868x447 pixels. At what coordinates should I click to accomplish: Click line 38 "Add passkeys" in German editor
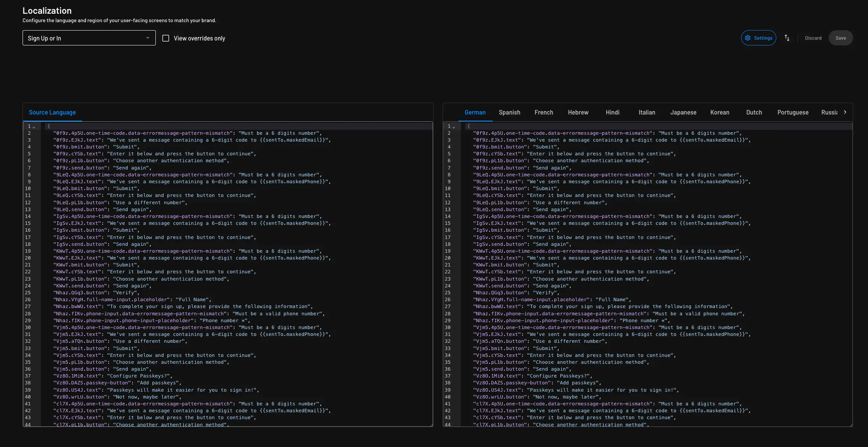click(x=577, y=383)
